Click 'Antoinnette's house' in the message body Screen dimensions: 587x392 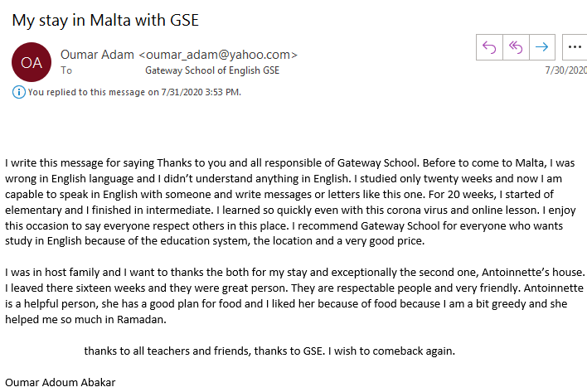coord(533,273)
